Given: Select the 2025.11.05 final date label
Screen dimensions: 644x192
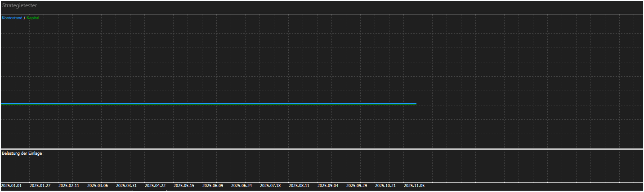Looking at the screenshot, I should [414, 185].
